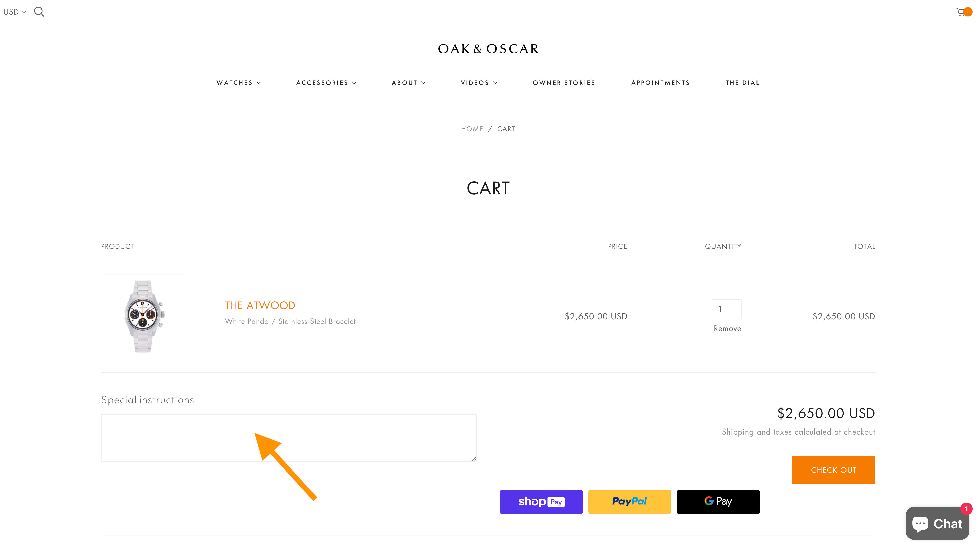The width and height of the screenshot is (980, 548).
Task: Pay with Google Pay
Action: (x=718, y=502)
